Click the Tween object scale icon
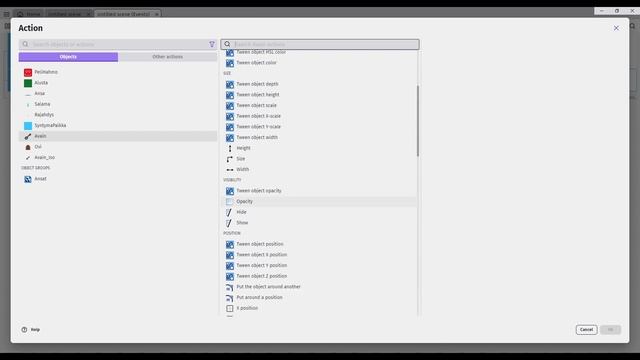 [230, 105]
